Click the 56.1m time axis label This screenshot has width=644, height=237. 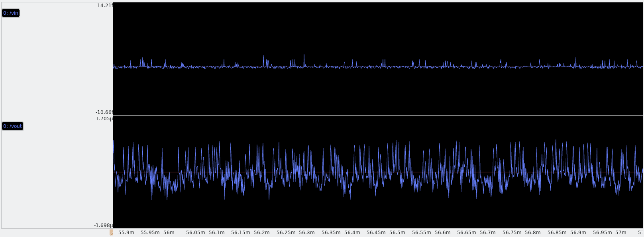click(217, 233)
